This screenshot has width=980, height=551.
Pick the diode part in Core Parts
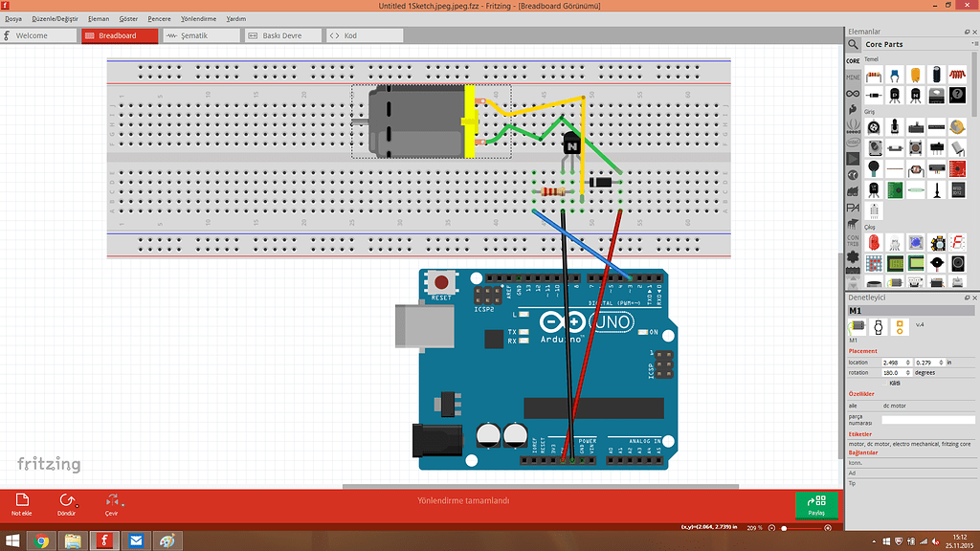[x=874, y=96]
